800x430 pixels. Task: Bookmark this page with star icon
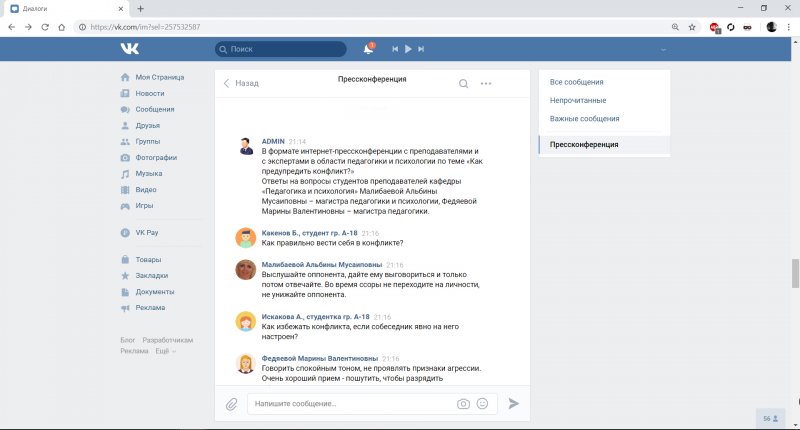(691, 27)
